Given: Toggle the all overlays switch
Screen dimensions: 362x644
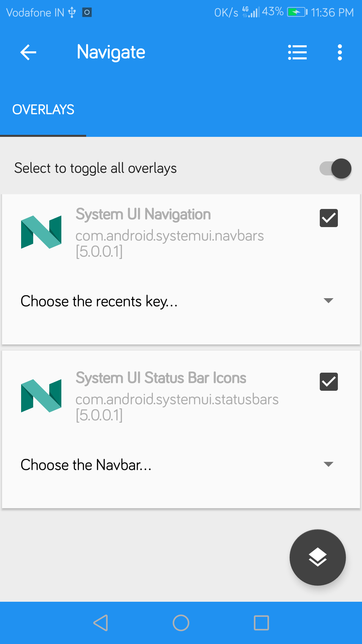Looking at the screenshot, I should pos(335,168).
